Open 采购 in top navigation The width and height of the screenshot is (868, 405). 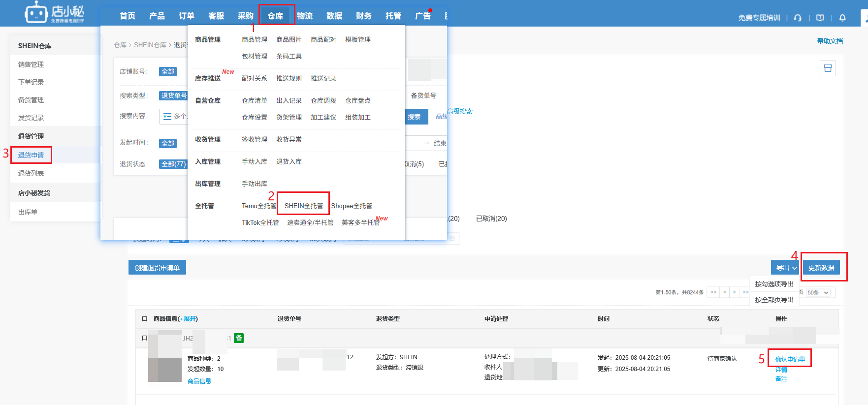[x=246, y=16]
